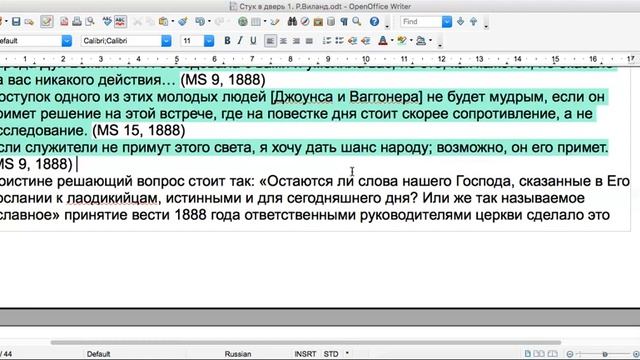
Task: Apply Font Color red A
Action: [383, 41]
